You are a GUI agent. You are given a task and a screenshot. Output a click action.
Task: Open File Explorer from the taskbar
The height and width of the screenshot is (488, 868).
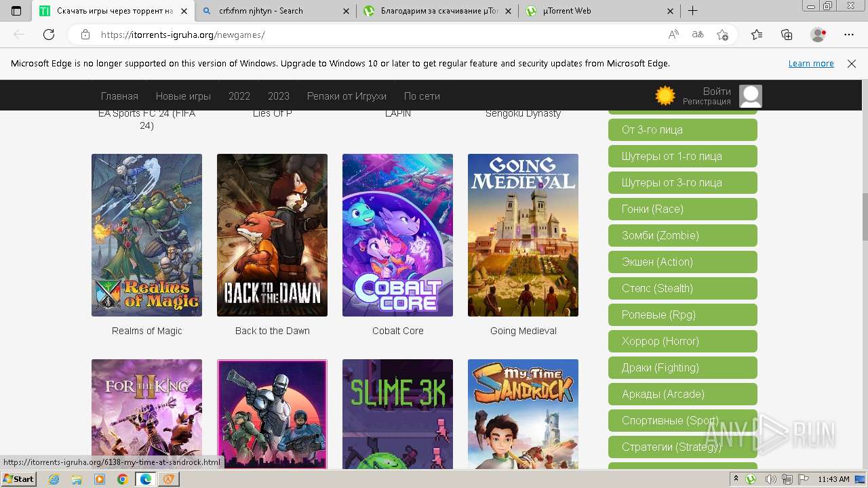[x=77, y=479]
